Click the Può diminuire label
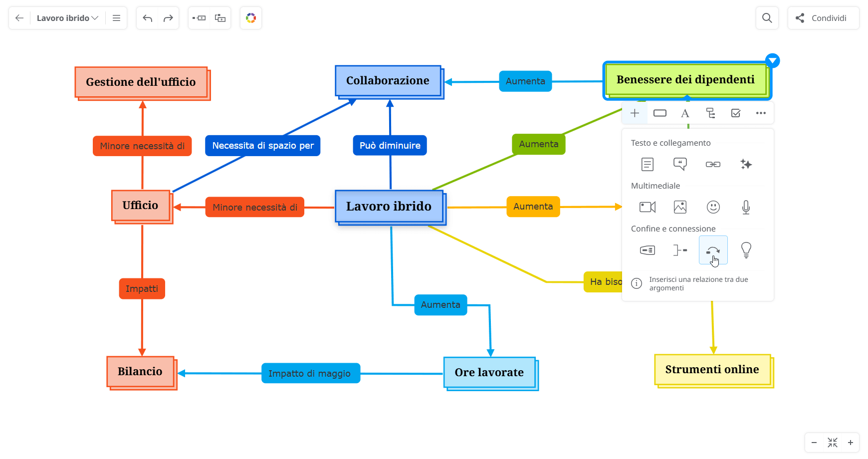The image size is (868, 459). click(390, 146)
